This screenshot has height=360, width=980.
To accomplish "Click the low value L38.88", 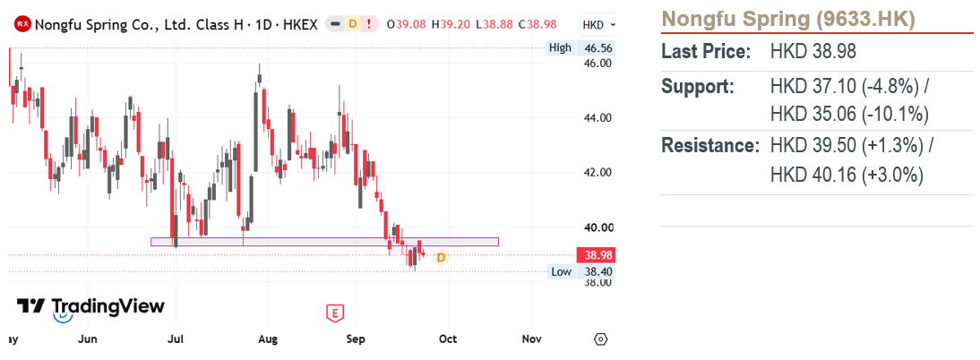I will pyautogui.click(x=494, y=25).
